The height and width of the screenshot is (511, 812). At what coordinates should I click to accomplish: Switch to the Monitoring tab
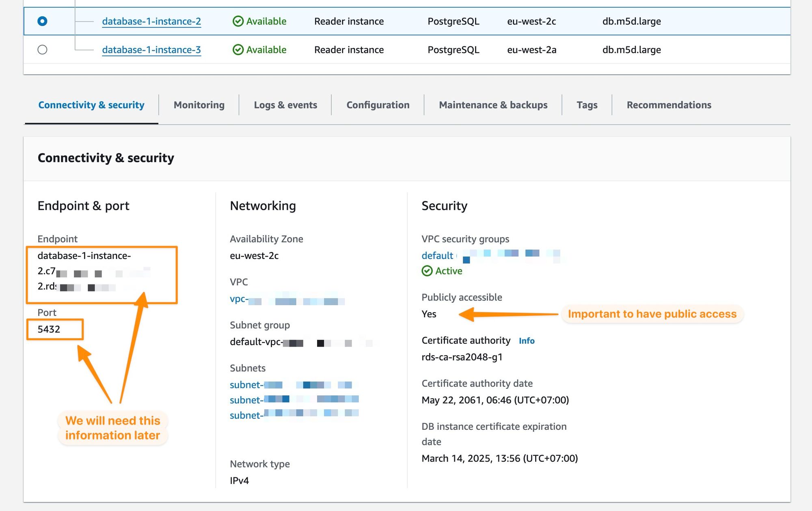pos(199,105)
